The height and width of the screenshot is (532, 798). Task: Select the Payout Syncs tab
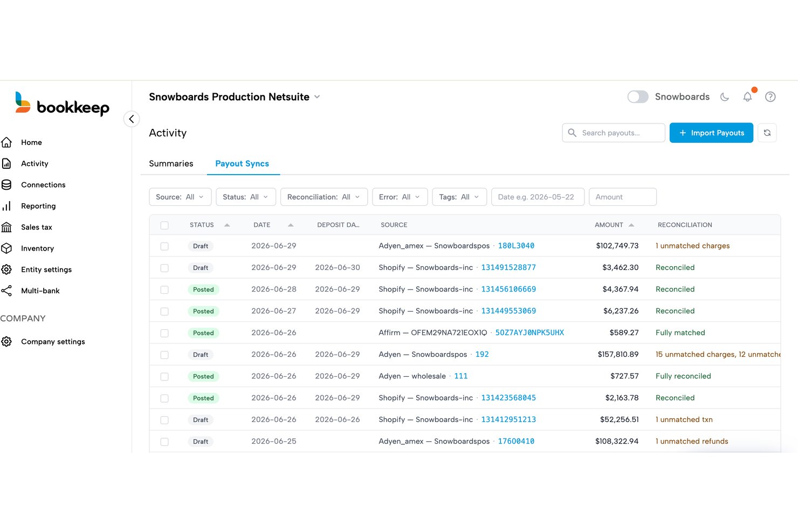242,164
